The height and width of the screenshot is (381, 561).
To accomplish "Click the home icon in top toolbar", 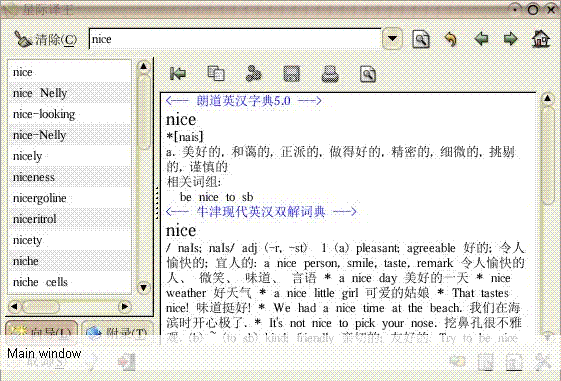I will pos(541,39).
